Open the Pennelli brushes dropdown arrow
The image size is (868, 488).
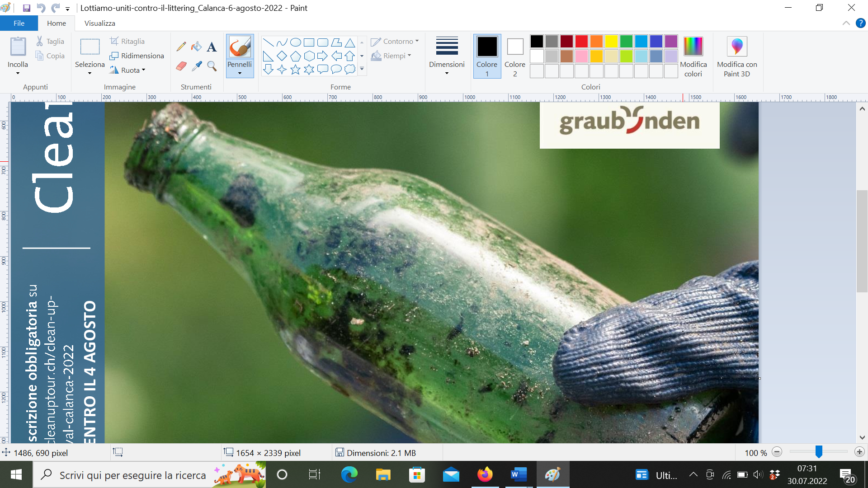click(x=240, y=73)
